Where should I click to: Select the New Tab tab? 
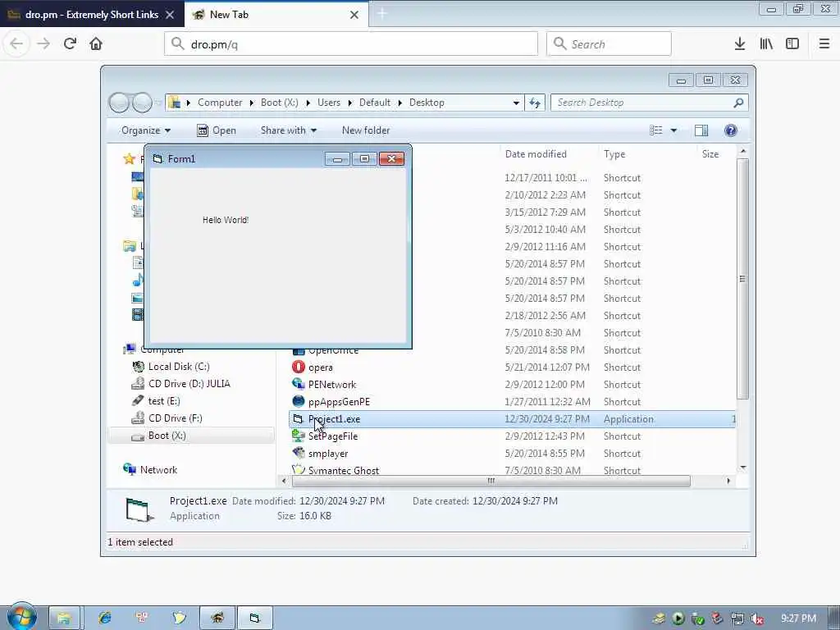click(276, 15)
